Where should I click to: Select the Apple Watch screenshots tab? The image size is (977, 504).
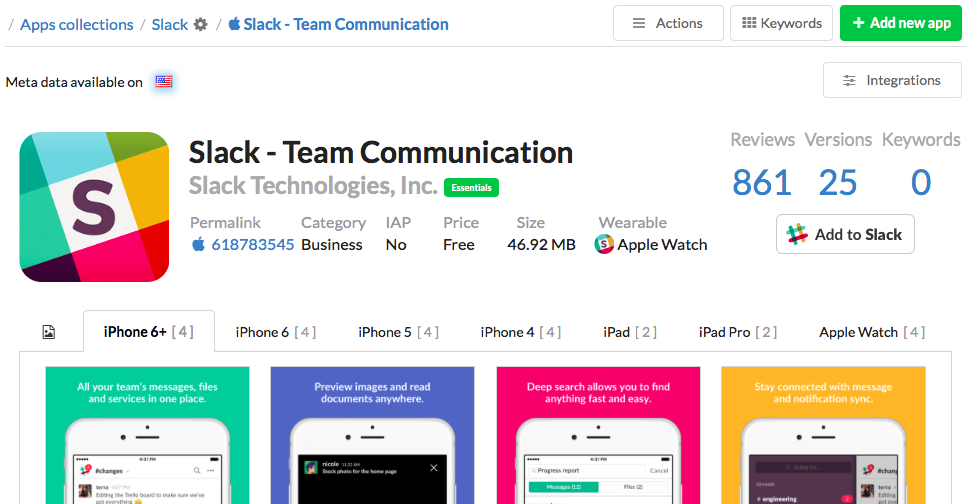pyautogui.click(x=871, y=332)
